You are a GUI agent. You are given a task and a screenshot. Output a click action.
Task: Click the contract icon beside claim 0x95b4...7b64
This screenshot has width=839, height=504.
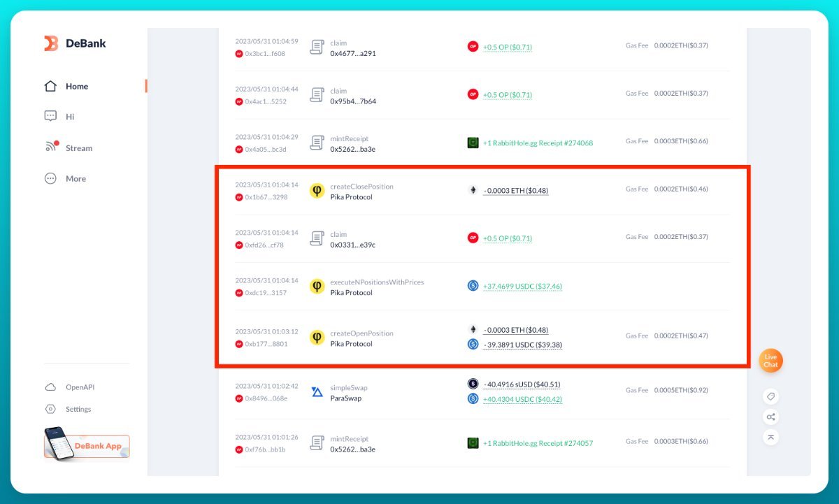tap(317, 95)
